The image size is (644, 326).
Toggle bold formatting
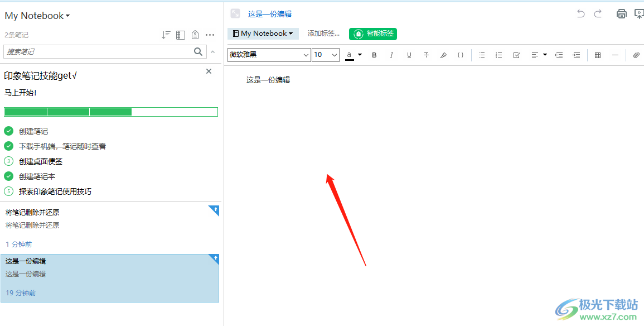pyautogui.click(x=374, y=55)
